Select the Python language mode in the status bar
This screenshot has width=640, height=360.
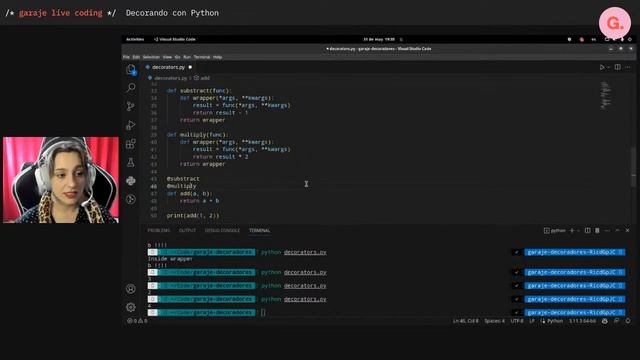coord(555,321)
